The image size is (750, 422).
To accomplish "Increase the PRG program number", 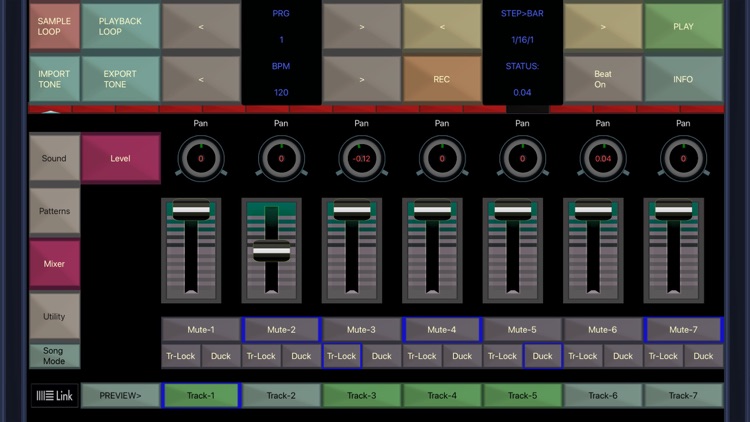I will click(x=362, y=26).
